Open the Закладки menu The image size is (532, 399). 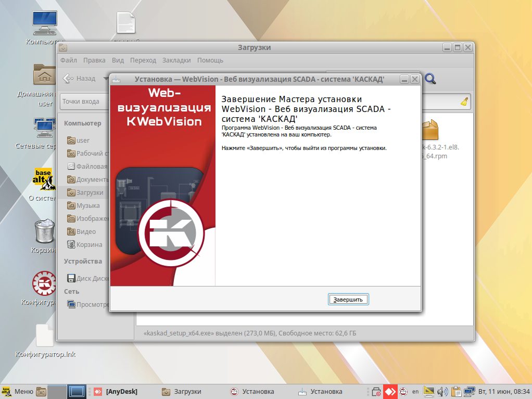(x=176, y=60)
